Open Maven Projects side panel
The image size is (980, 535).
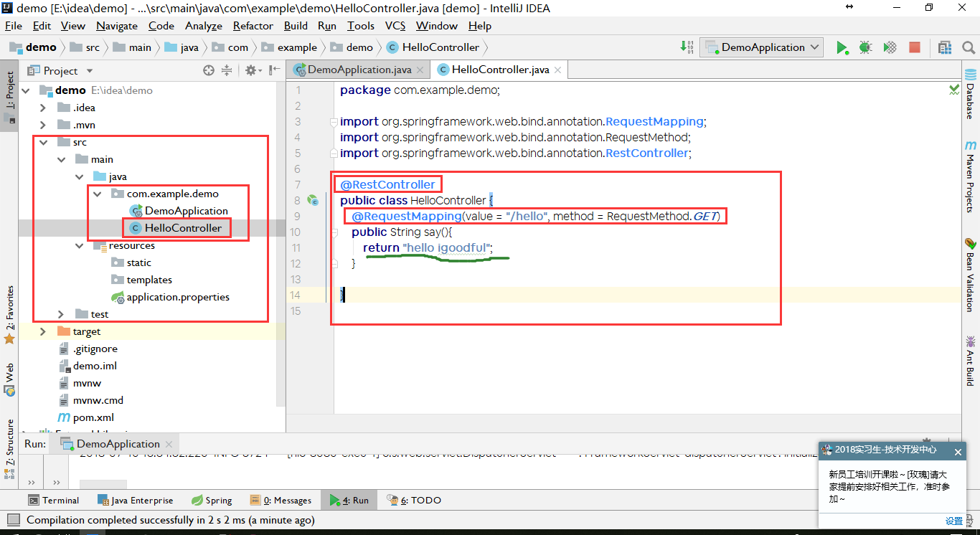tap(971, 176)
